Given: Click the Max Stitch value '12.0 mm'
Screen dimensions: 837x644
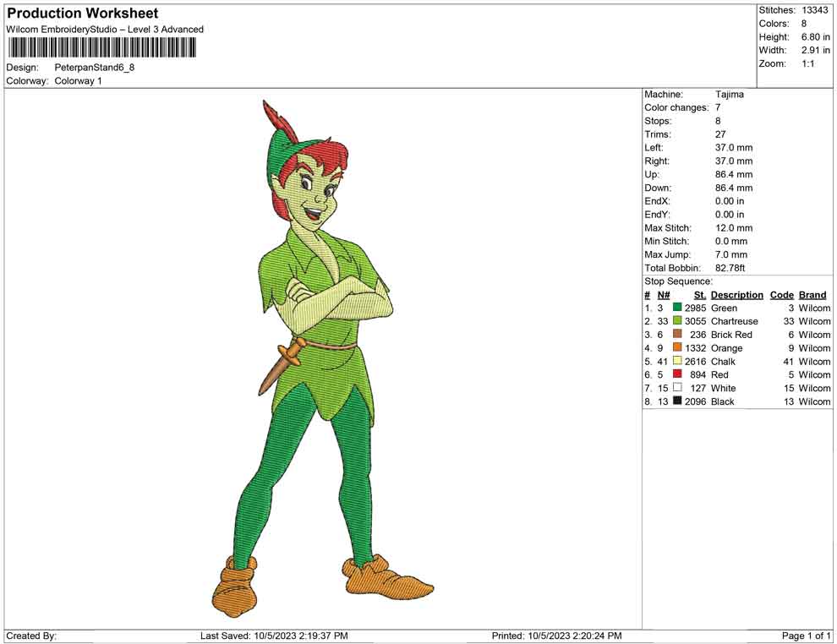Looking at the screenshot, I should click(x=734, y=228).
